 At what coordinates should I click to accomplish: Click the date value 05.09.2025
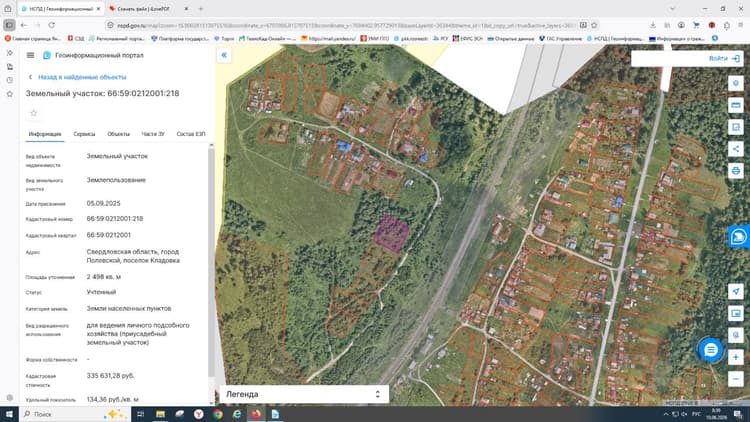[103, 203]
